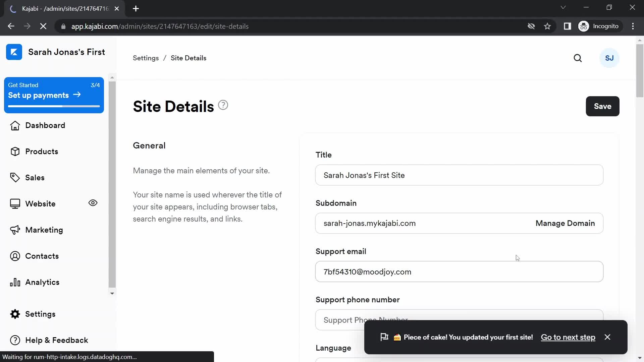The image size is (644, 362).
Task: Bookmark this page with the star icon
Action: (x=547, y=26)
